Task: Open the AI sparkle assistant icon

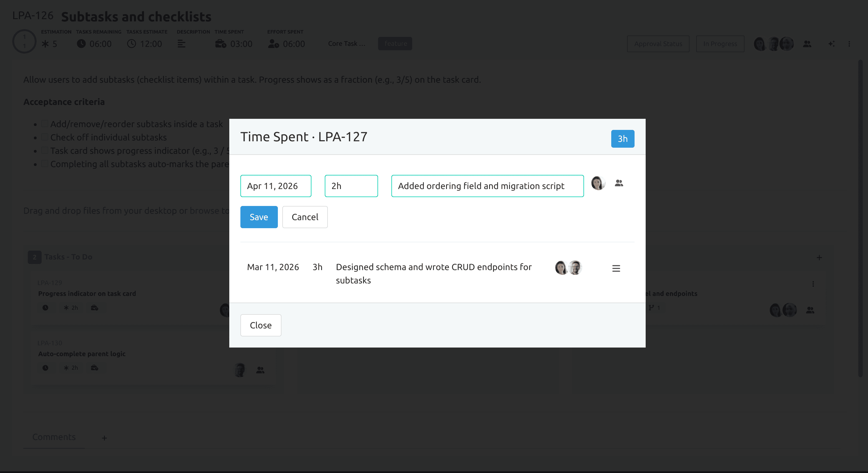Action: pos(831,44)
